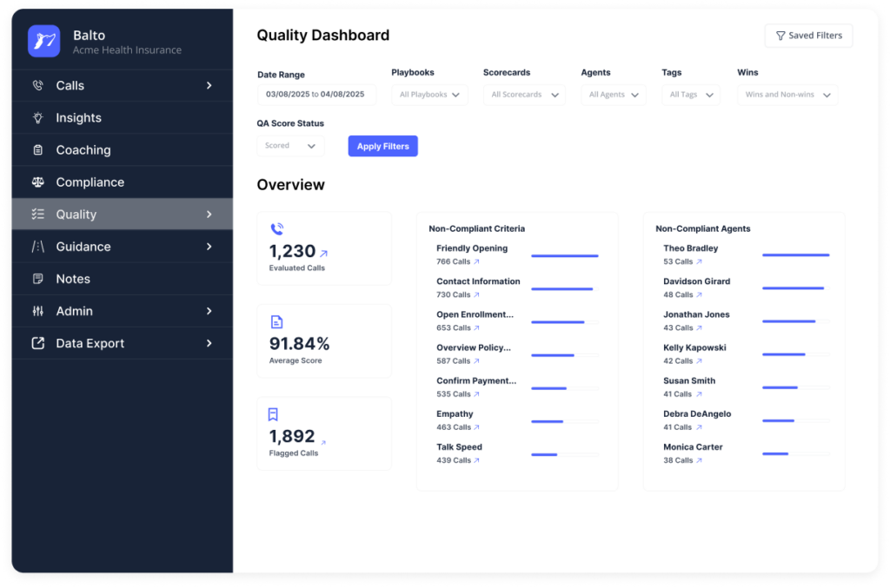This screenshot has width=890, height=588.
Task: Click the scales icon beside Compliance
Action: click(37, 182)
